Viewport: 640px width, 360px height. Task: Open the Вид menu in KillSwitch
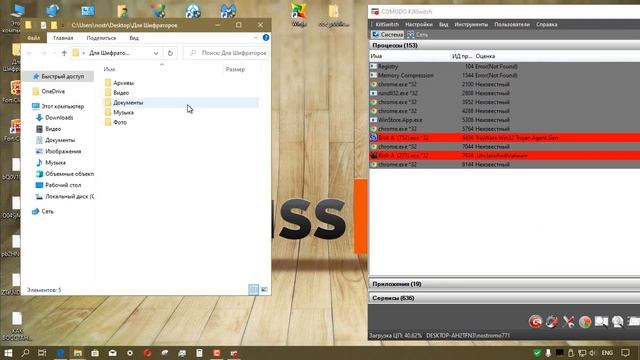[443, 24]
